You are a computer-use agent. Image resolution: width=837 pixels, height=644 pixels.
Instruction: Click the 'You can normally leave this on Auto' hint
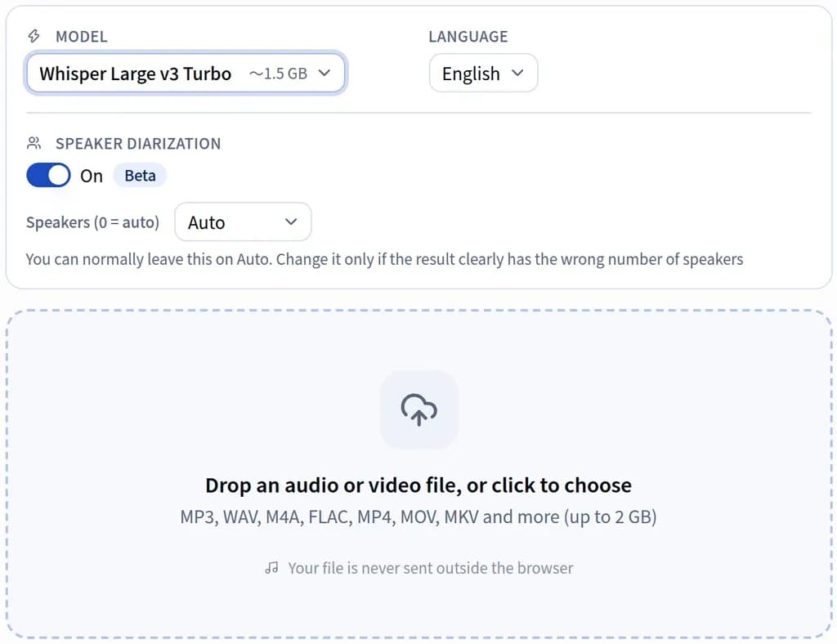click(x=384, y=259)
